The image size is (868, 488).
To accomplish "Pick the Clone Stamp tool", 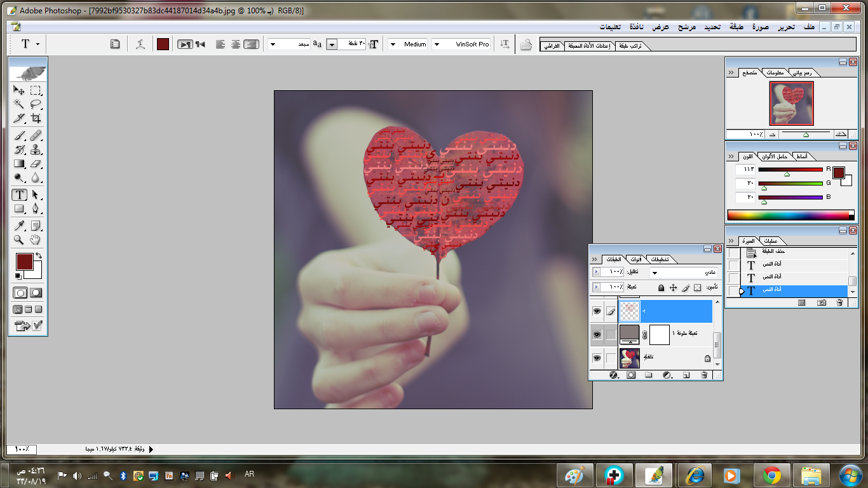I will pos(36,150).
